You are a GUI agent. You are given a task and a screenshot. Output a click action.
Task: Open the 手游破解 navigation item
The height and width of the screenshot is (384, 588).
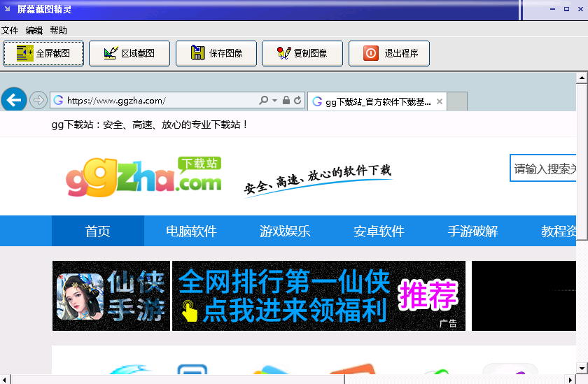coord(472,231)
